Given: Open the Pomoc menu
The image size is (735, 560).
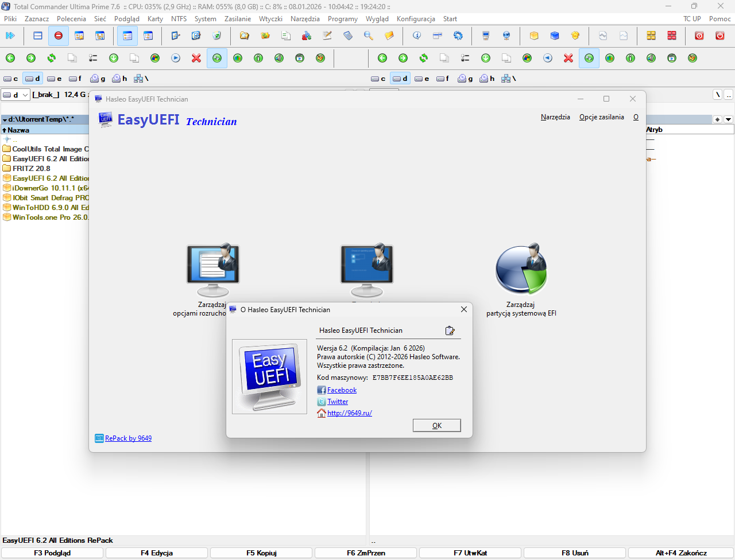Looking at the screenshot, I should (720, 19).
